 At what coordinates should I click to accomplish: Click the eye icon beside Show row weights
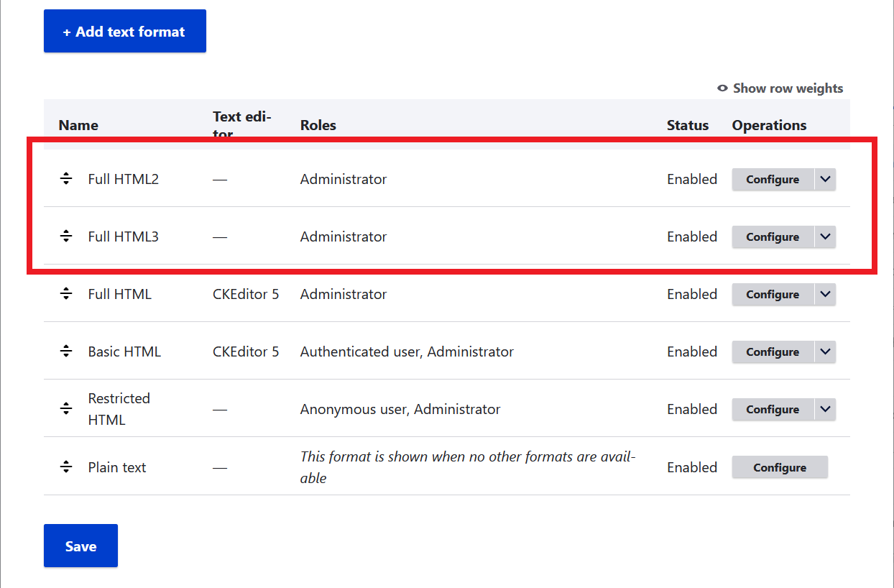point(722,88)
